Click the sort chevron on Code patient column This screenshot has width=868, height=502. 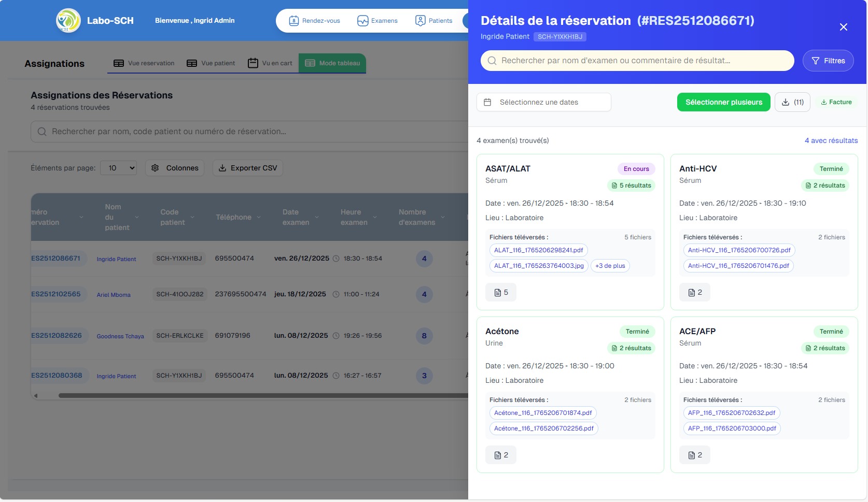tap(193, 218)
